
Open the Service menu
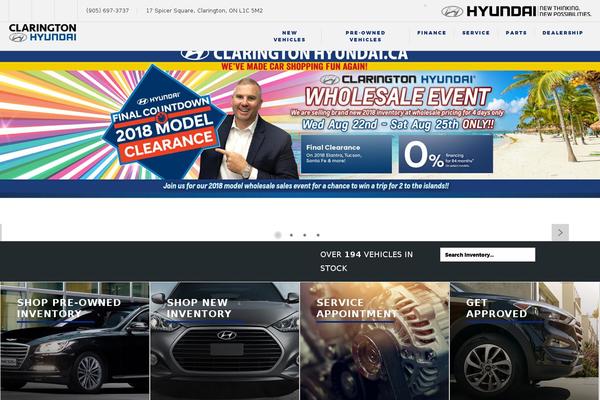476,33
